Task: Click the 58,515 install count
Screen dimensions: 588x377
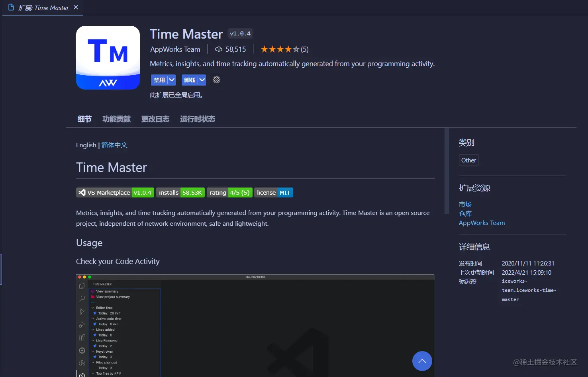Action: click(x=236, y=49)
